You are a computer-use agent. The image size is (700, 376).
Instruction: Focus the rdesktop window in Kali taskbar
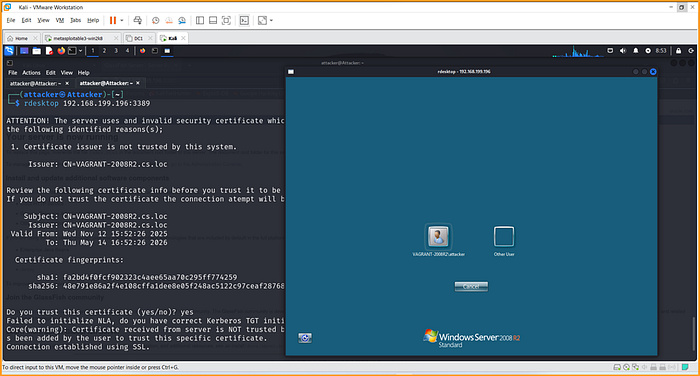[167, 51]
